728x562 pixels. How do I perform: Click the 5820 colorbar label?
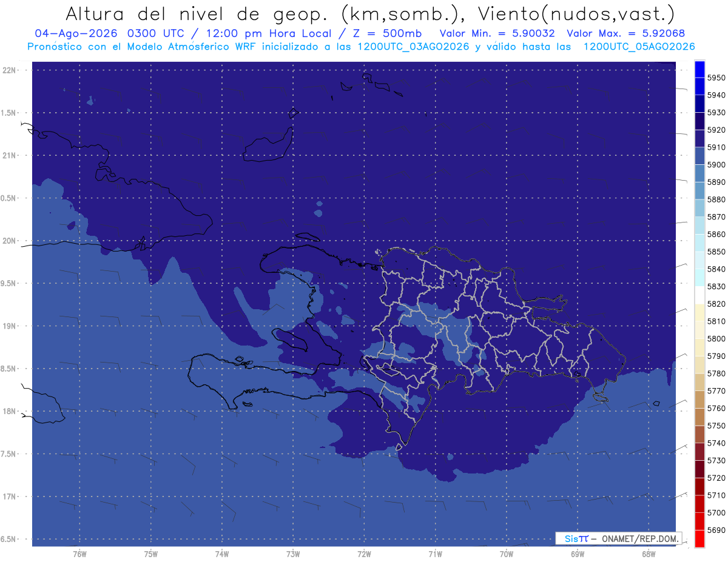716,304
